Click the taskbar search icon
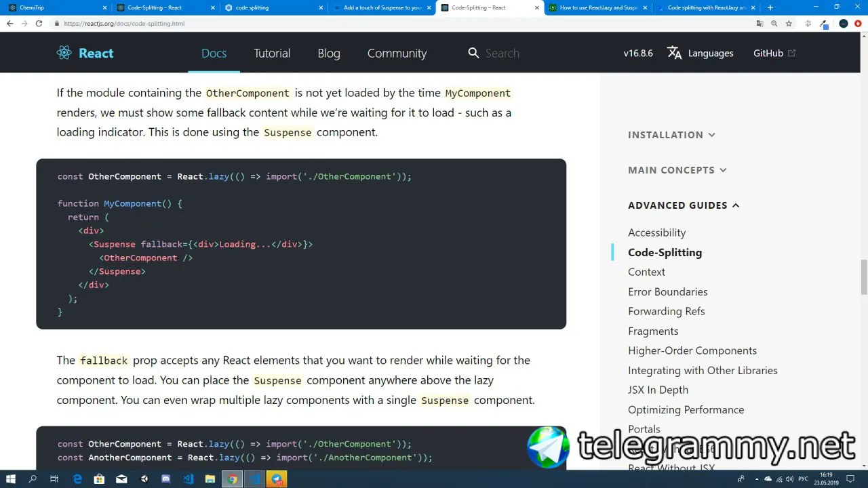The width and height of the screenshot is (868, 488). coord(33,479)
